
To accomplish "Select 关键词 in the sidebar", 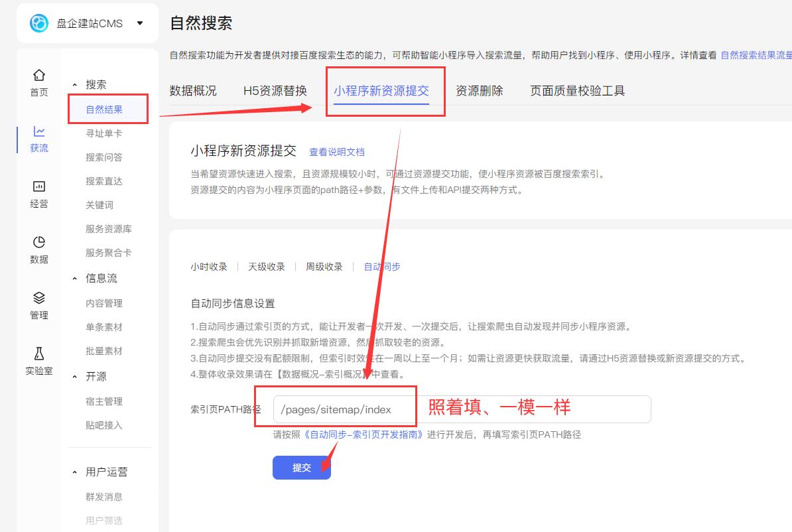I will [99, 204].
